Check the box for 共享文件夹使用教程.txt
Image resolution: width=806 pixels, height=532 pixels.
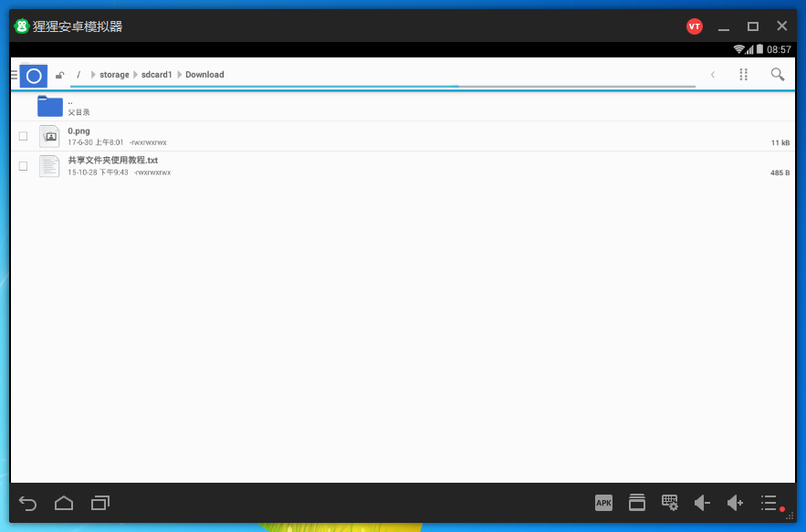[x=23, y=166]
